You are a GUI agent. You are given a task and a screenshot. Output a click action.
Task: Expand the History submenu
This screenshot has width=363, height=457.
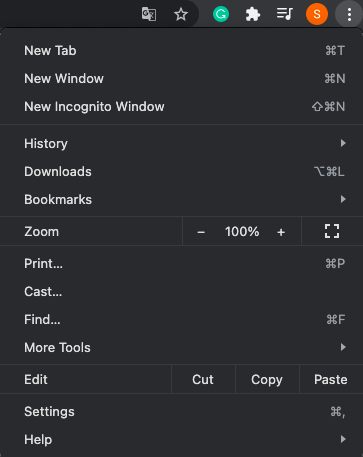coord(181,144)
